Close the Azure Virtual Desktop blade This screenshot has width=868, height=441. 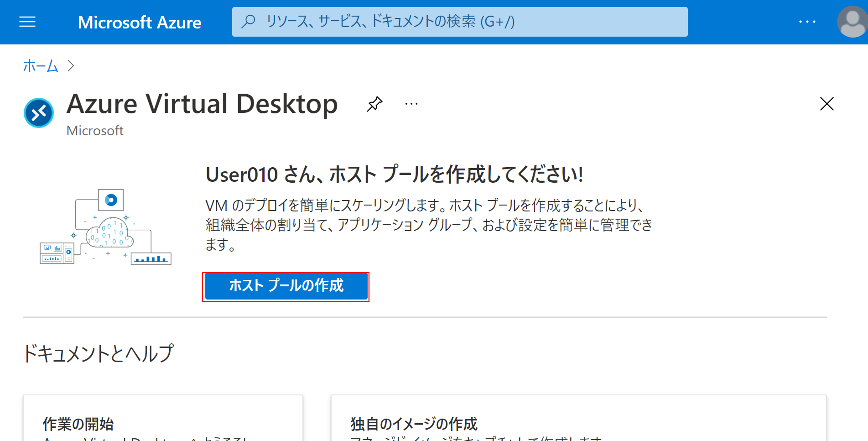(827, 104)
